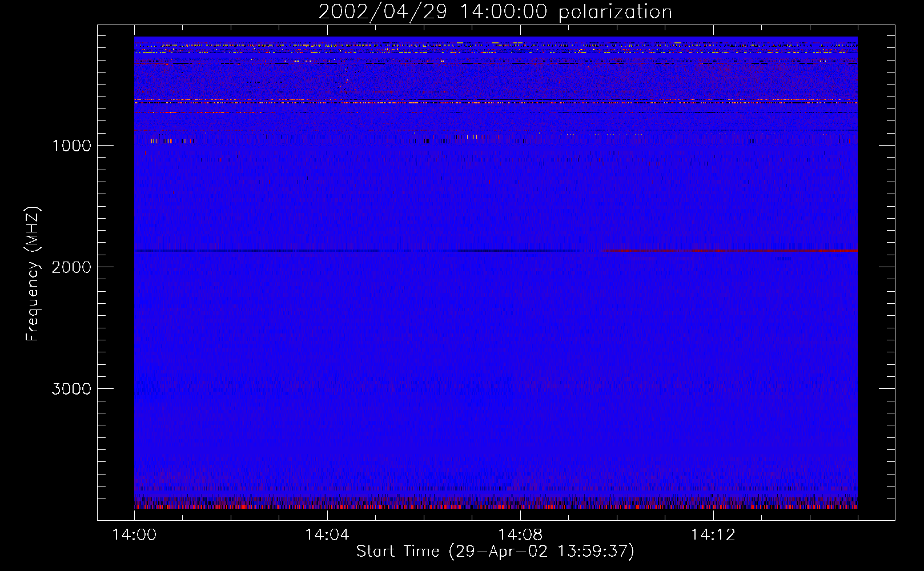Click the 3000 frequency tick label
The height and width of the screenshot is (571, 924).
coord(71,389)
